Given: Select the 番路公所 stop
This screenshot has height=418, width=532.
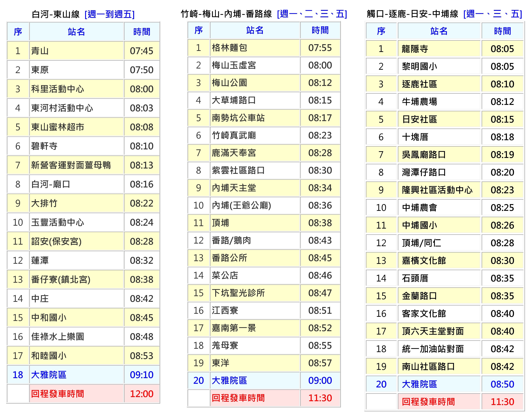Looking at the screenshot, I should 229,258.
